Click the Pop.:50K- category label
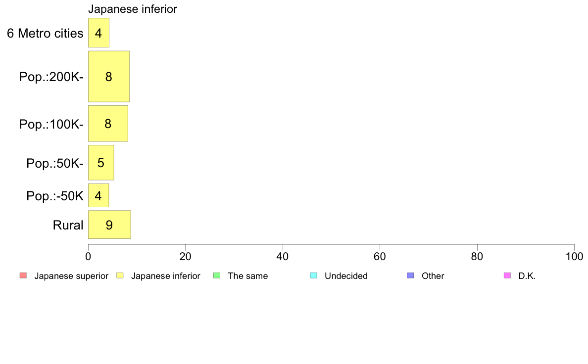This screenshot has width=588, height=364. click(x=55, y=163)
